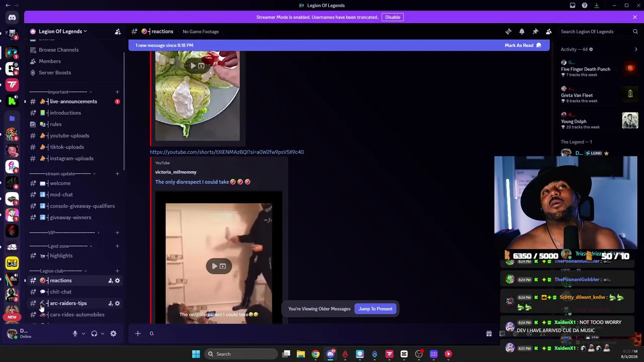Open the Threads icon in channel header
The height and width of the screenshot is (362, 644).
click(508, 32)
